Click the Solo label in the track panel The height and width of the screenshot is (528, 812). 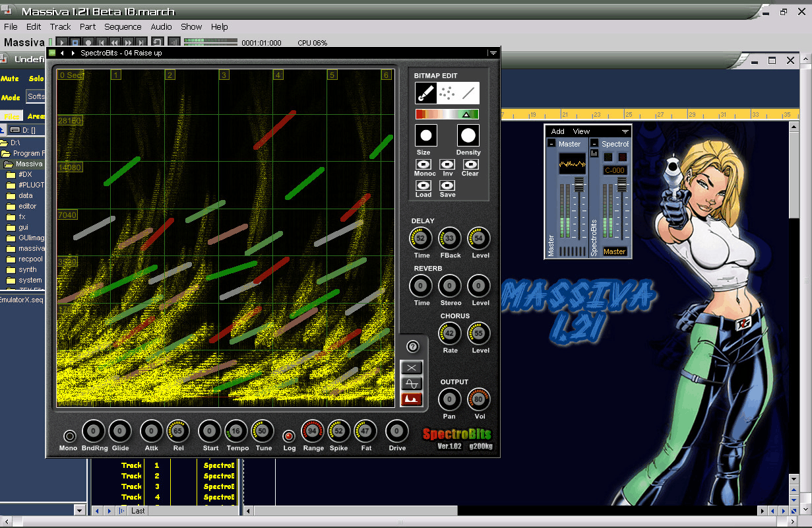36,79
